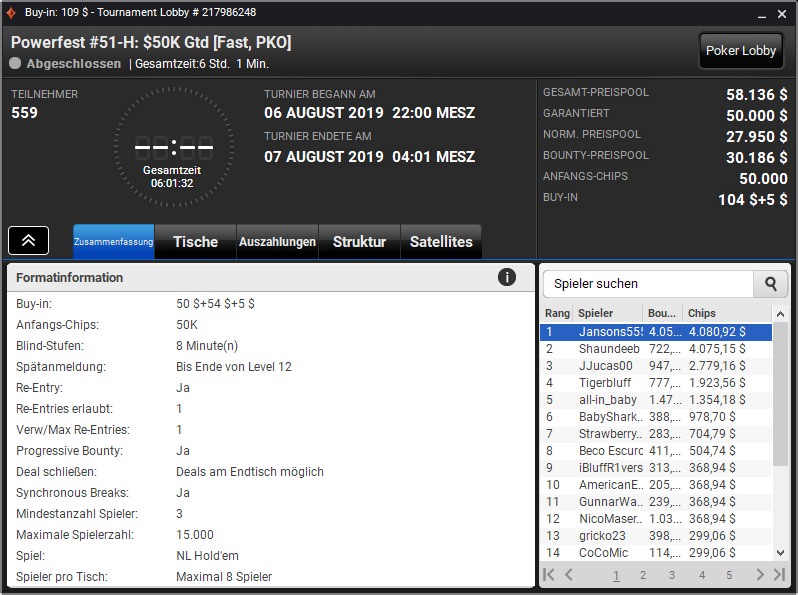Go to the first results page icon
Image resolution: width=798 pixels, height=595 pixels.
coord(549,575)
